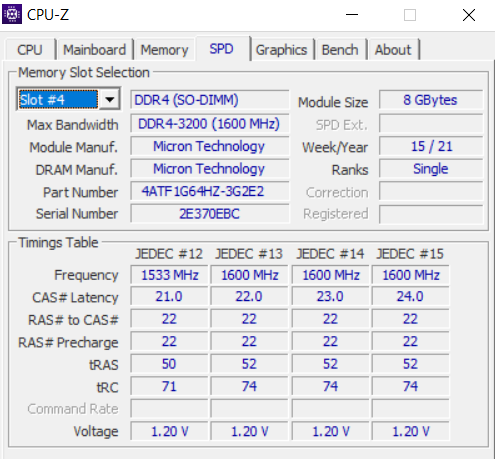Click the empty Correction field
The image size is (495, 459).
pyautogui.click(x=431, y=191)
